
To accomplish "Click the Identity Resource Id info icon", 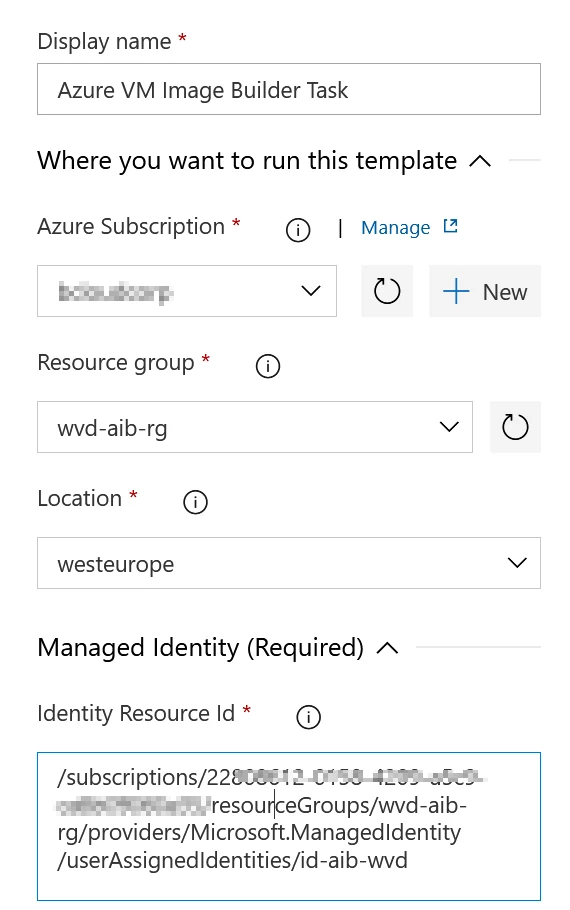I will coord(308,717).
